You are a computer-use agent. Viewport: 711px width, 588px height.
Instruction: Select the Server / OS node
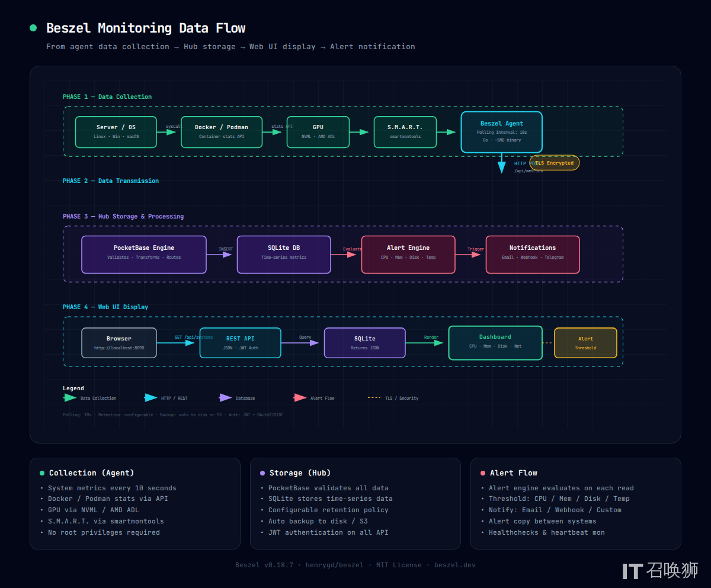[x=116, y=132]
